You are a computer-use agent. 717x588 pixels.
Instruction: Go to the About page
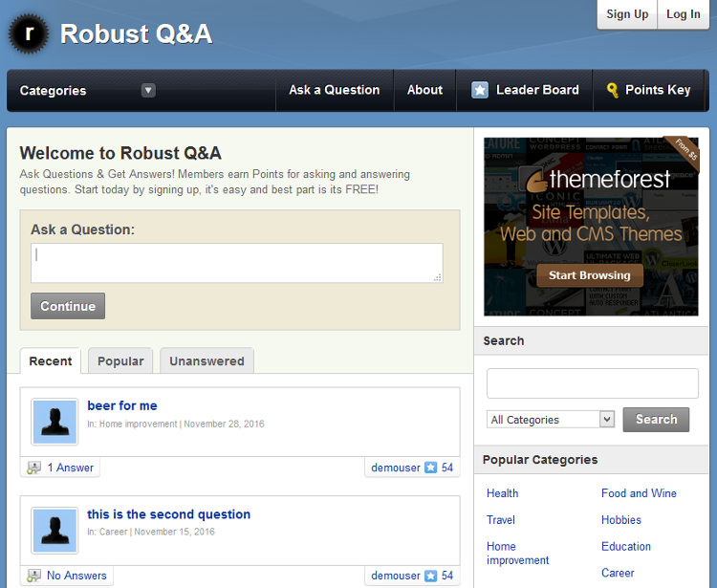tap(424, 90)
